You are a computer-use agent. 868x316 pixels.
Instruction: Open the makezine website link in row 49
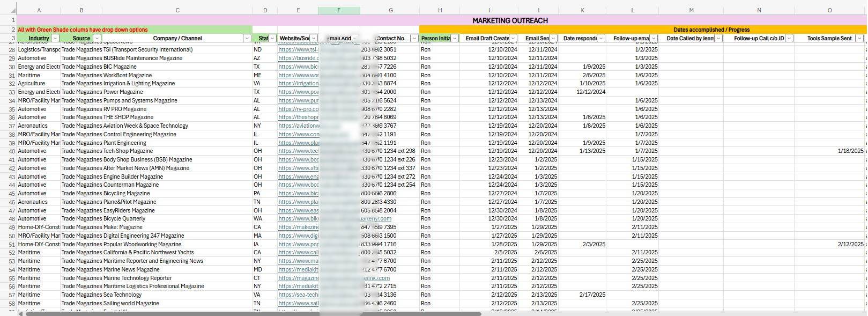pos(298,227)
